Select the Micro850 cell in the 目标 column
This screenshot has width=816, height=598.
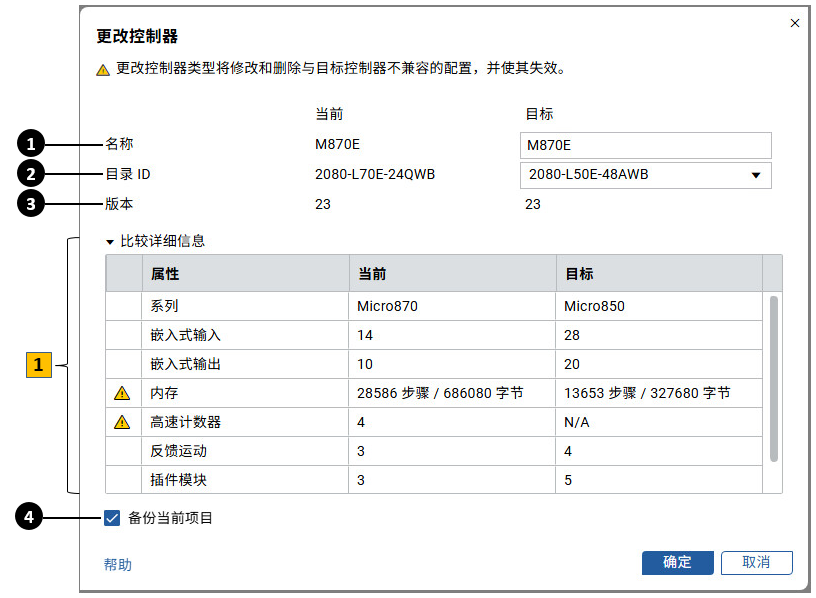point(600,306)
